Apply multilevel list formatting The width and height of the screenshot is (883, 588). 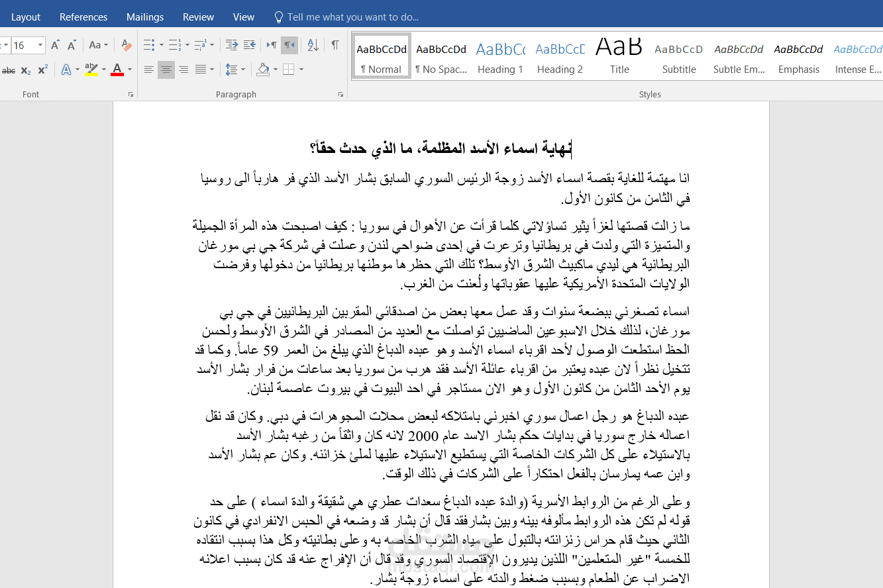click(x=199, y=45)
